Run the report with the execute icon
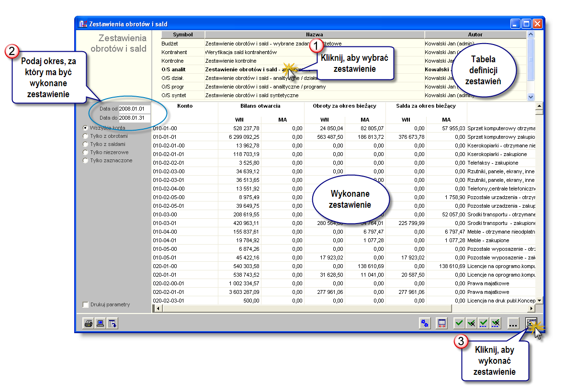The width and height of the screenshot is (588, 392). point(531,324)
